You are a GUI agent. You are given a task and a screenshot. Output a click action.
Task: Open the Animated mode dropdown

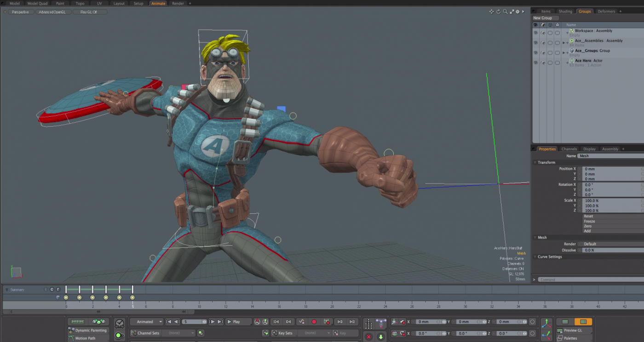point(147,322)
